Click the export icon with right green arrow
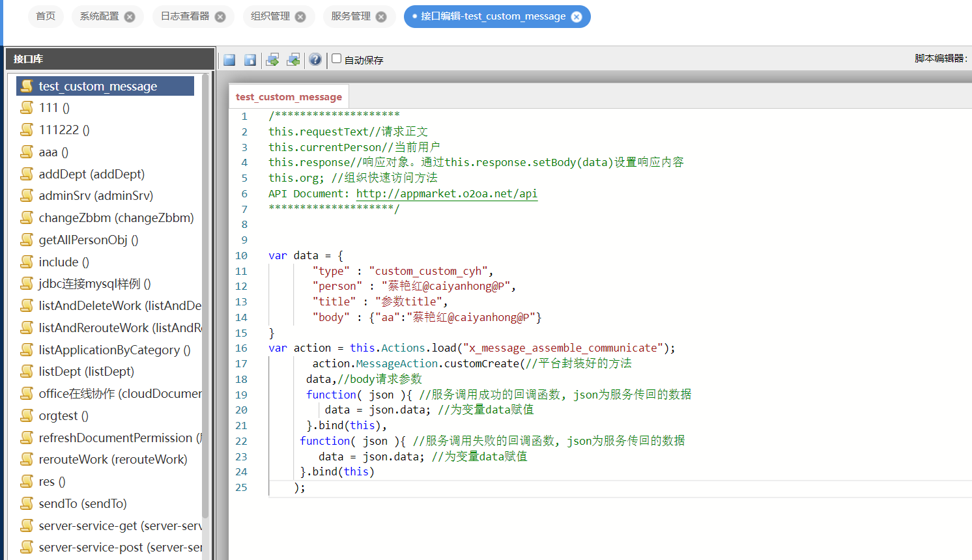The width and height of the screenshot is (972, 560). tap(272, 60)
